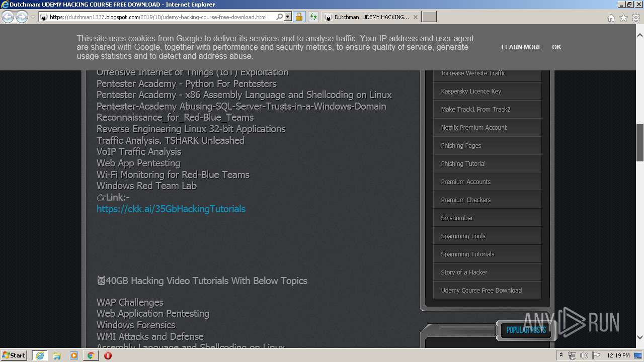Screen dimensions: 644x362
Task: Open the recent pages dropdown beside the Forward button
Action: click(x=33, y=17)
